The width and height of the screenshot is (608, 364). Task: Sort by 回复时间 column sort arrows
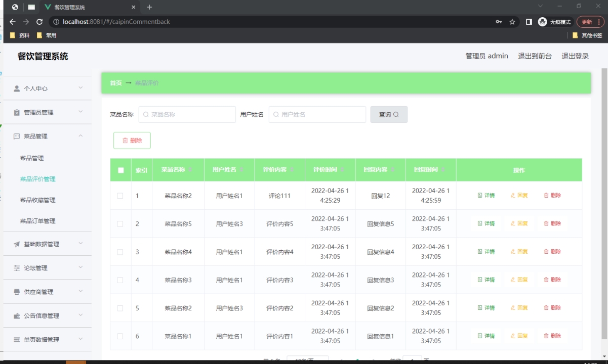click(443, 170)
